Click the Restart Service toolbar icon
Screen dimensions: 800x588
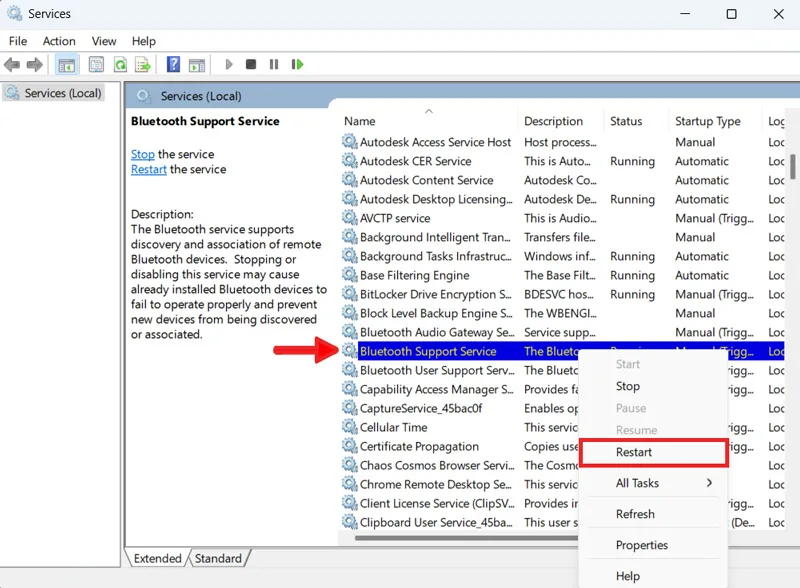click(297, 64)
